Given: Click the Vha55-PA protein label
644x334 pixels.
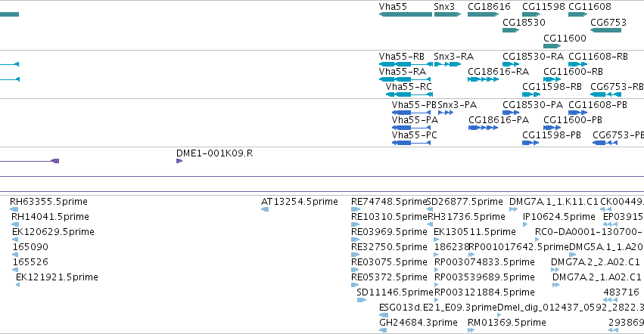Looking at the screenshot, I should tap(415, 120).
